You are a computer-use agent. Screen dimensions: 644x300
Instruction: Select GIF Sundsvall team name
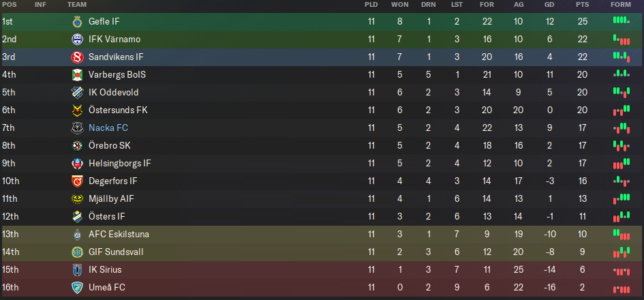[116, 252]
